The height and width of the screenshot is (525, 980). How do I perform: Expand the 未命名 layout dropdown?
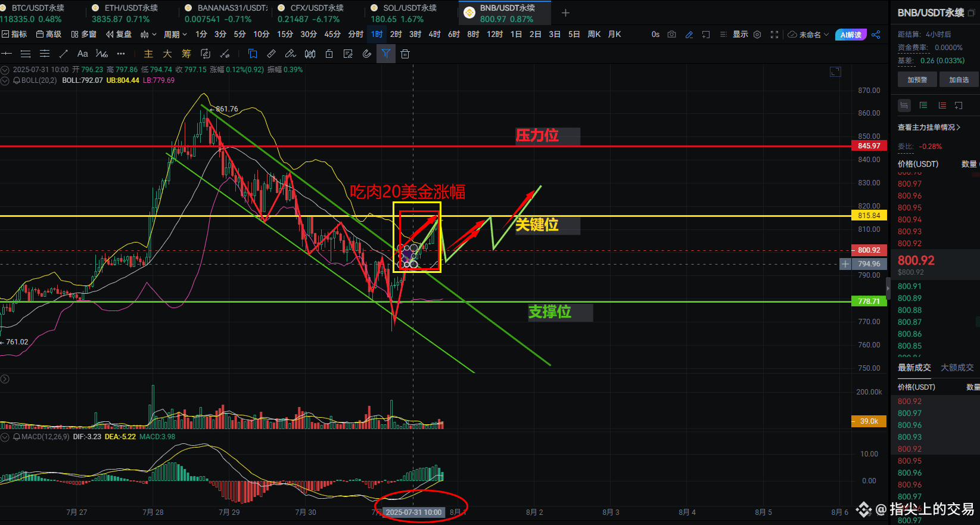click(x=808, y=35)
